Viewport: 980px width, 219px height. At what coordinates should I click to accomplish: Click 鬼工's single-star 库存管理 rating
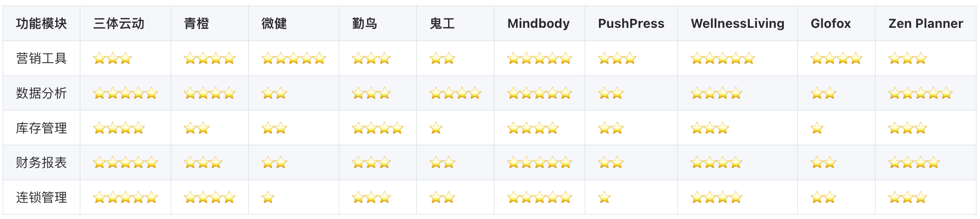coord(436,128)
